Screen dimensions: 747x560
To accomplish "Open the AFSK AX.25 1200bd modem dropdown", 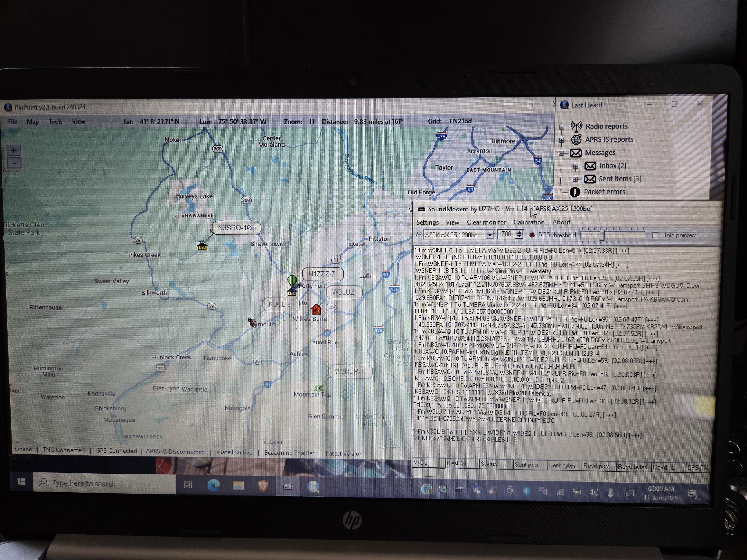I will pos(489,235).
